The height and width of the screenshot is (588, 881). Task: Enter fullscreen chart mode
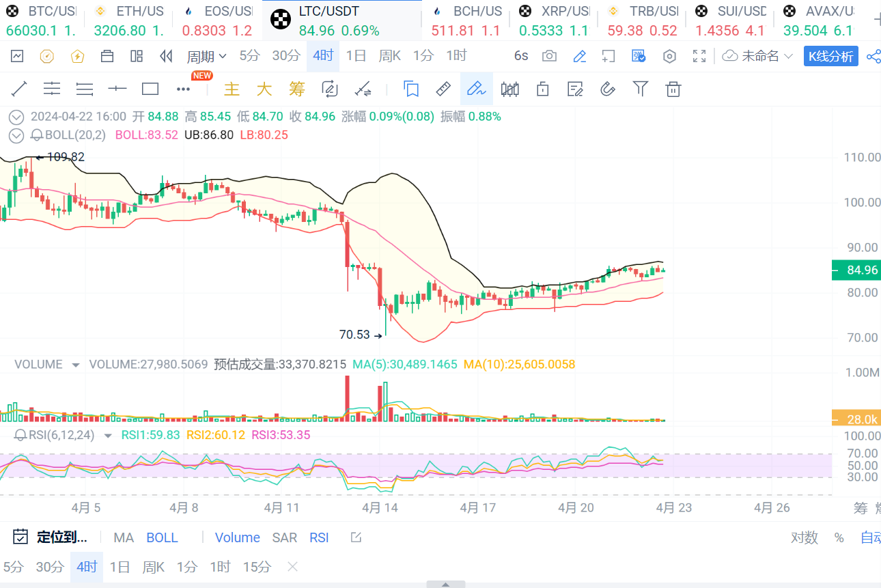699,56
